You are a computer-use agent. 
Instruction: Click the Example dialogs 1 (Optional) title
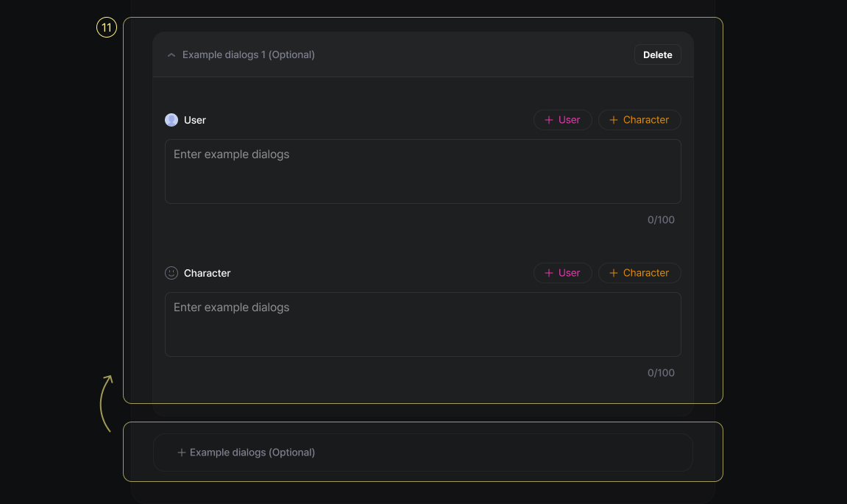pyautogui.click(x=248, y=55)
